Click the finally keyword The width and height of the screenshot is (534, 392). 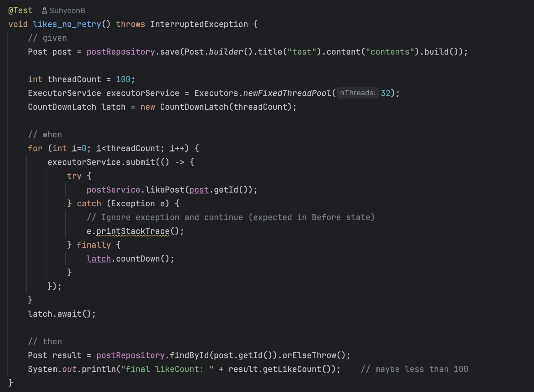click(94, 245)
